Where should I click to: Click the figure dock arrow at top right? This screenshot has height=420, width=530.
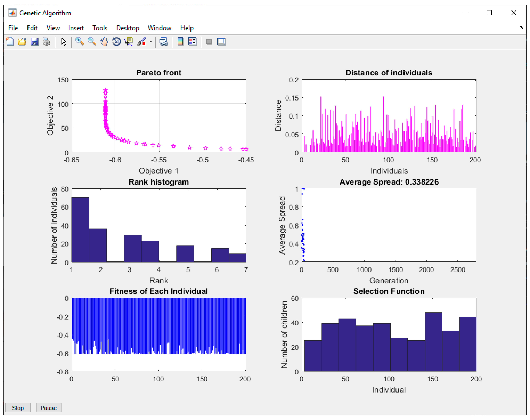click(x=521, y=28)
